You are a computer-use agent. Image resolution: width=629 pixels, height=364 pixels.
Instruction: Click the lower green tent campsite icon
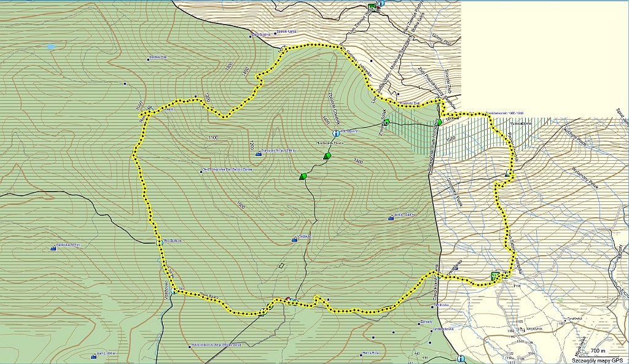point(302,176)
